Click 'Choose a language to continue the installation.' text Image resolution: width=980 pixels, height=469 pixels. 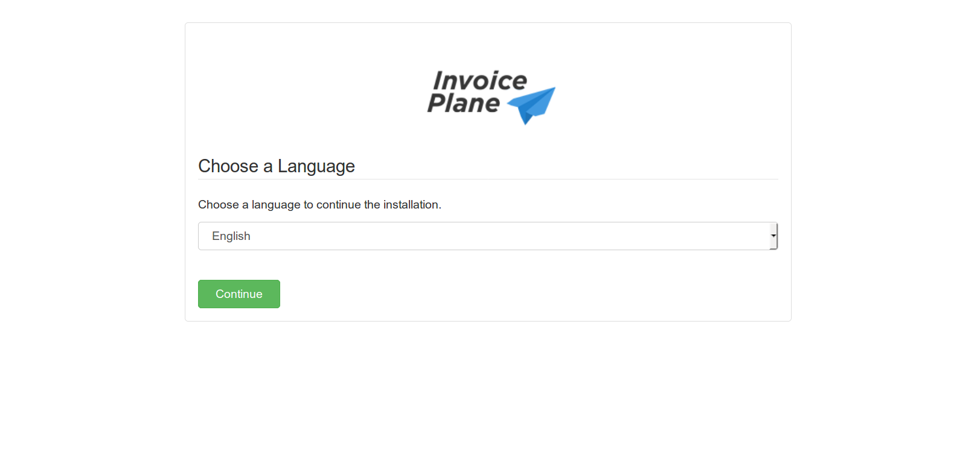[x=319, y=205]
